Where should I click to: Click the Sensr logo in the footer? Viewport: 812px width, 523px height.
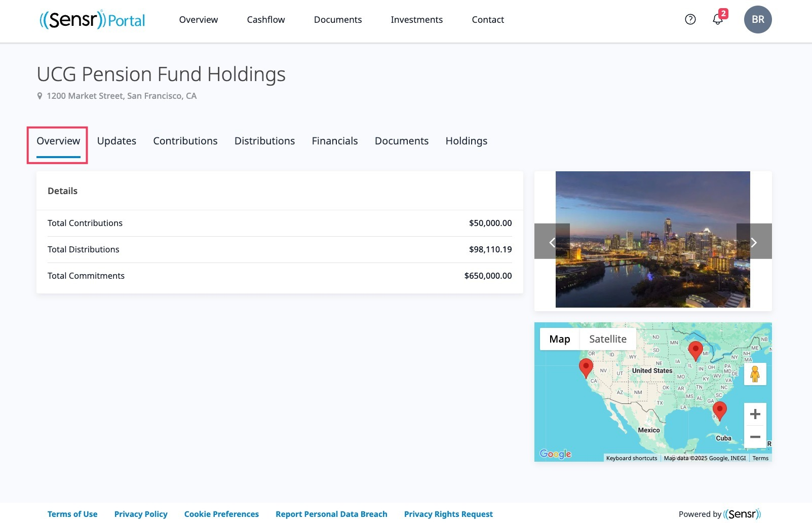(x=742, y=514)
